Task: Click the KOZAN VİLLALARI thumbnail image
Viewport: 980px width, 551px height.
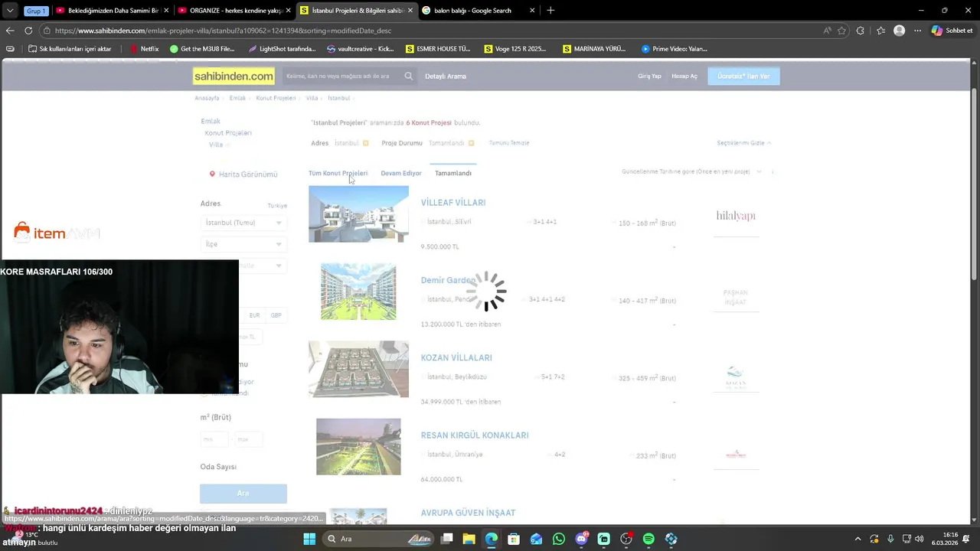Action: pyautogui.click(x=358, y=369)
